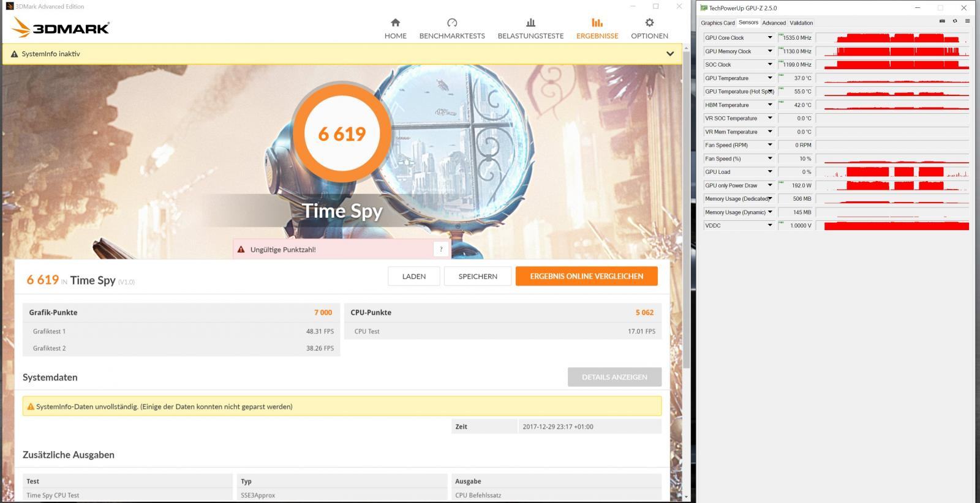Click the Grafik-Punkte 7 000 score
This screenshot has width=980, height=503.
[323, 312]
